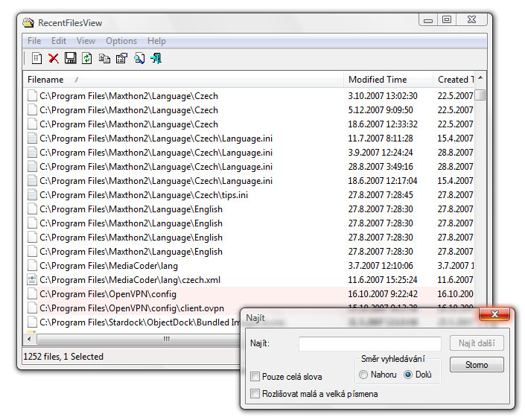Select the 'Dolů' search direction radio
525x420 pixels.
(408, 375)
